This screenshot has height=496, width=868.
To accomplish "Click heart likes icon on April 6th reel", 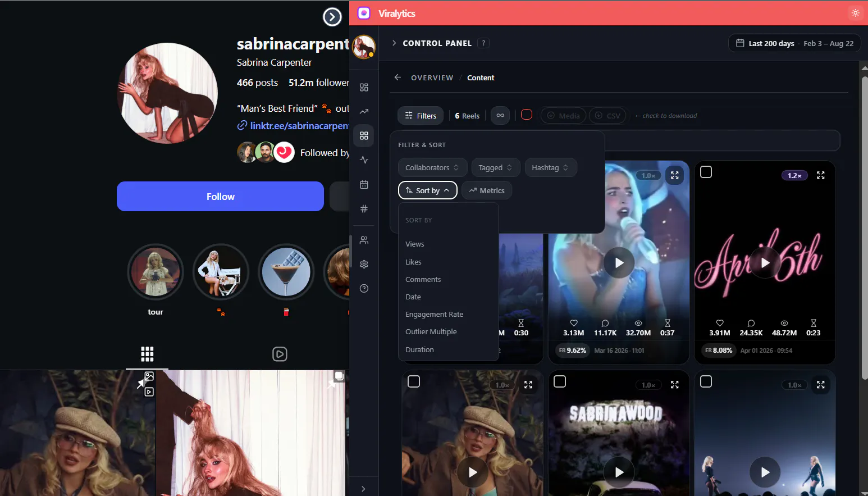I will click(x=720, y=323).
